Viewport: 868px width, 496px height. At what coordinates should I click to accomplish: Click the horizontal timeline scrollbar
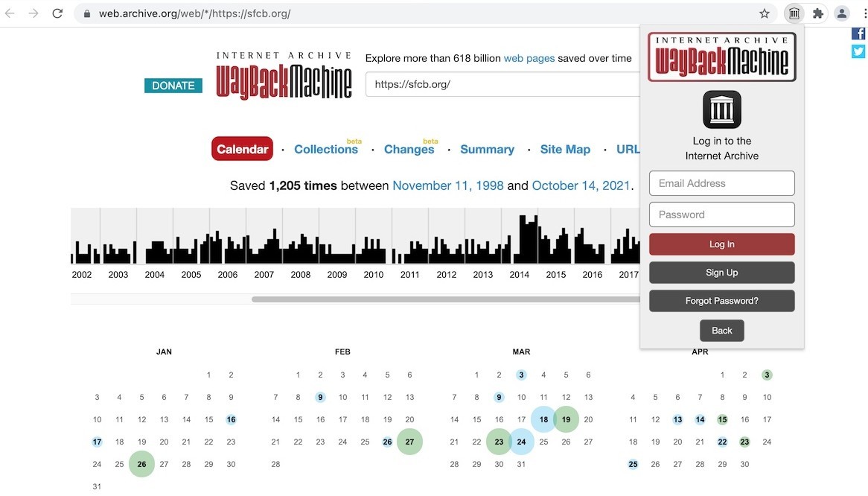(446, 299)
